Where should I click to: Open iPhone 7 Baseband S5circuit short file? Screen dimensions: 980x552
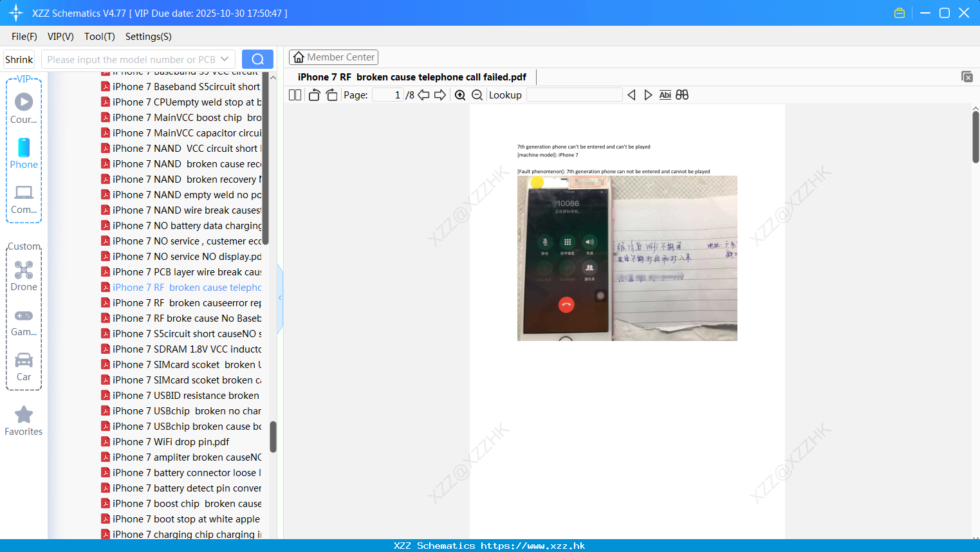click(x=181, y=87)
